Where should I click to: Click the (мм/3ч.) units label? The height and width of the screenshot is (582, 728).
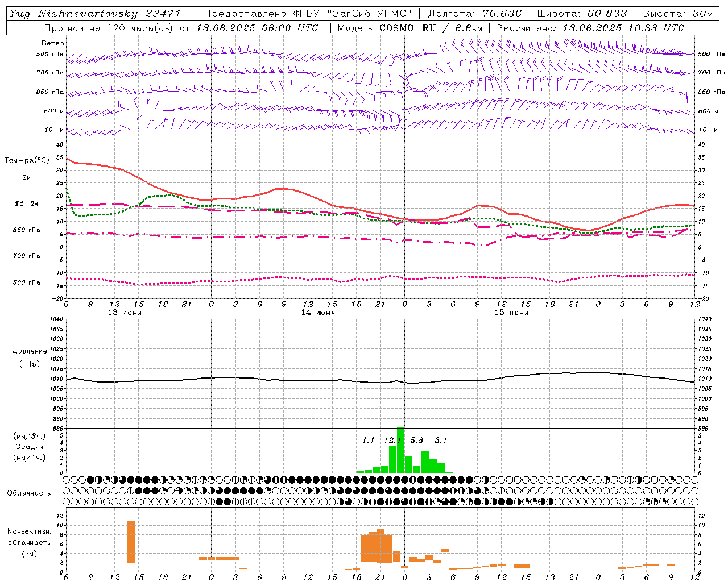click(x=29, y=436)
